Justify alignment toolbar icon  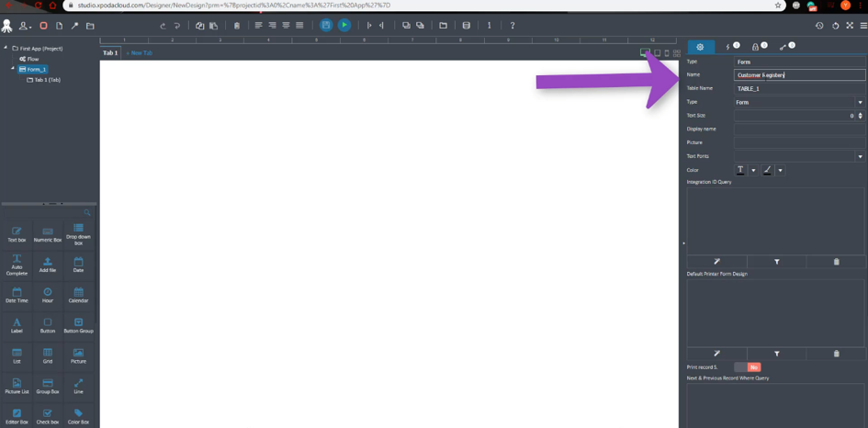(299, 26)
